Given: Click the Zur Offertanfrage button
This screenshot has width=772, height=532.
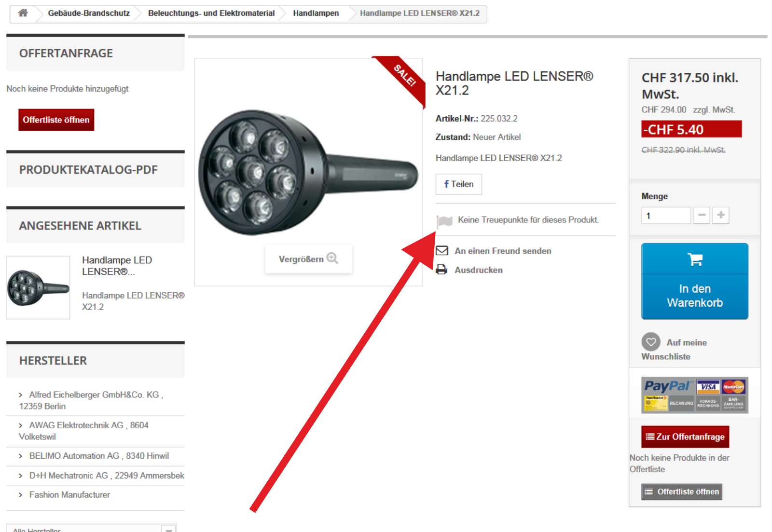Looking at the screenshot, I should pyautogui.click(x=685, y=437).
